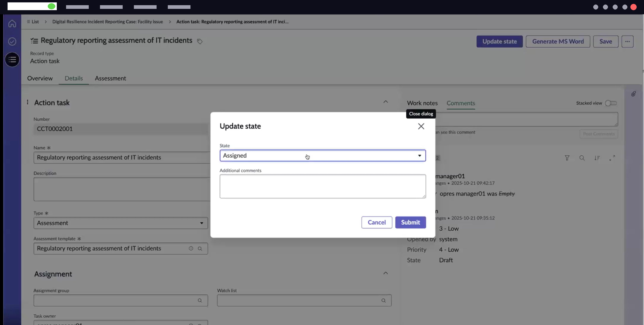The width and height of the screenshot is (644, 325).
Task: Click Generate MS Word button
Action: coord(558,41)
